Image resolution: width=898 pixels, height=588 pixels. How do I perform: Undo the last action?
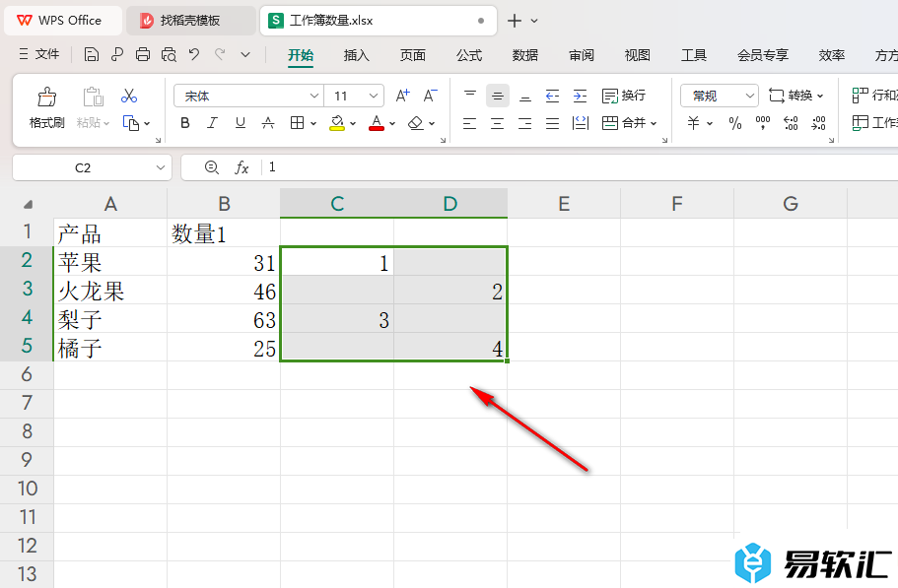[194, 55]
